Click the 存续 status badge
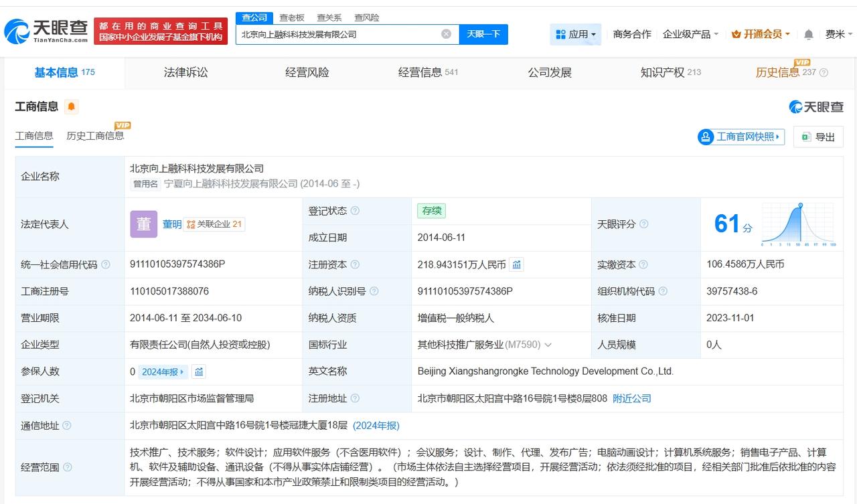The image size is (857, 504). tap(431, 211)
